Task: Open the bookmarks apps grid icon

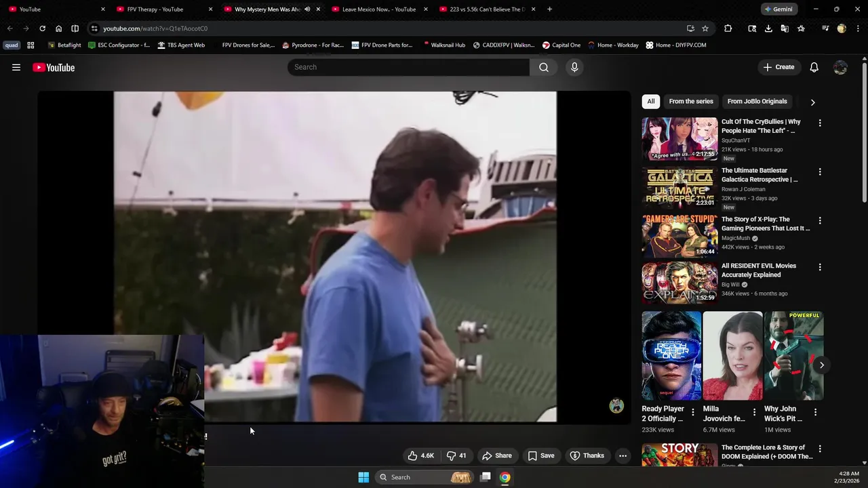Action: pos(31,45)
